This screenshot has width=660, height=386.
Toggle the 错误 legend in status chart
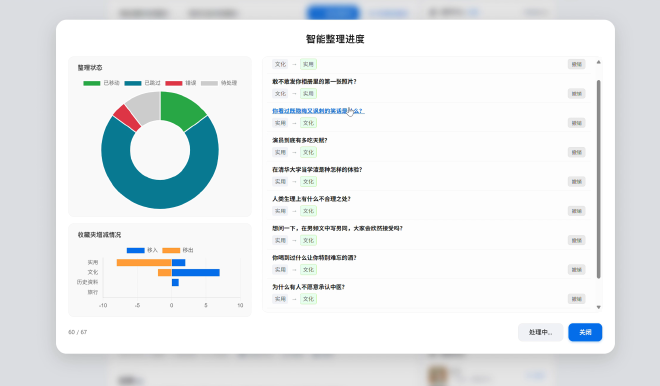[x=181, y=83]
